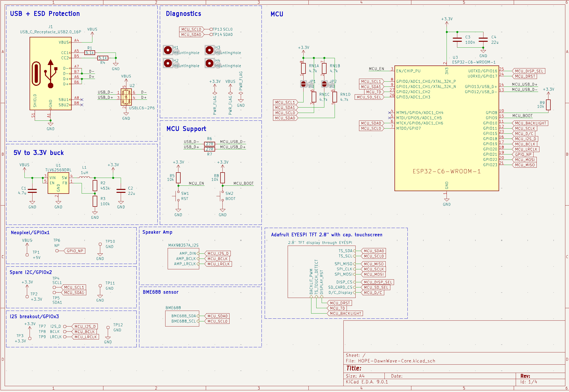Screen dimensions: 569x392
Task: Select capacitor C1 4.7u symbol
Action: tap(32, 191)
